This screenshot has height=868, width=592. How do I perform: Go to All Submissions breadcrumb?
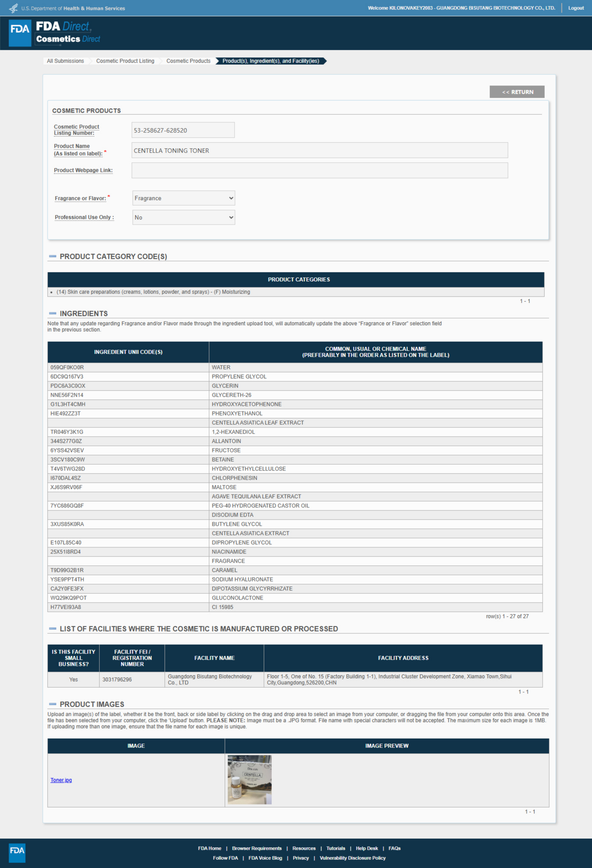click(x=65, y=61)
